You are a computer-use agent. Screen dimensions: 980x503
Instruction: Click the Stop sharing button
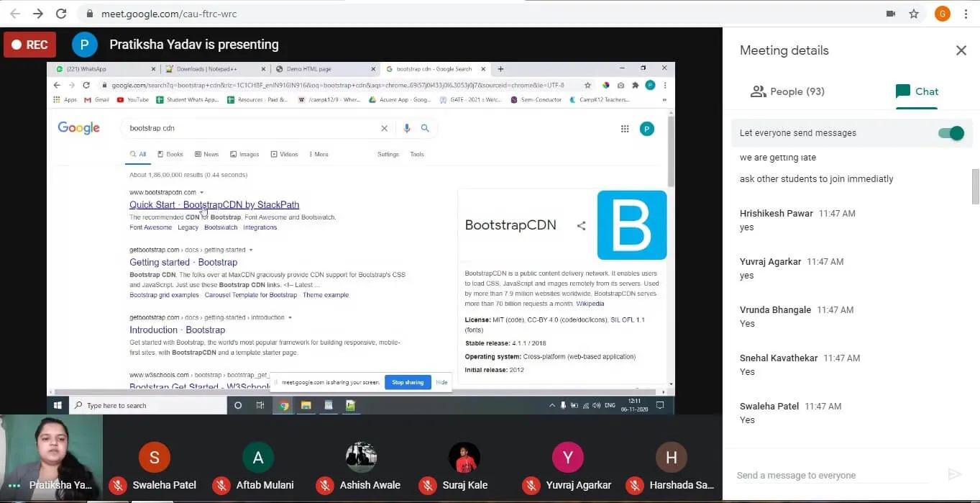pos(408,382)
